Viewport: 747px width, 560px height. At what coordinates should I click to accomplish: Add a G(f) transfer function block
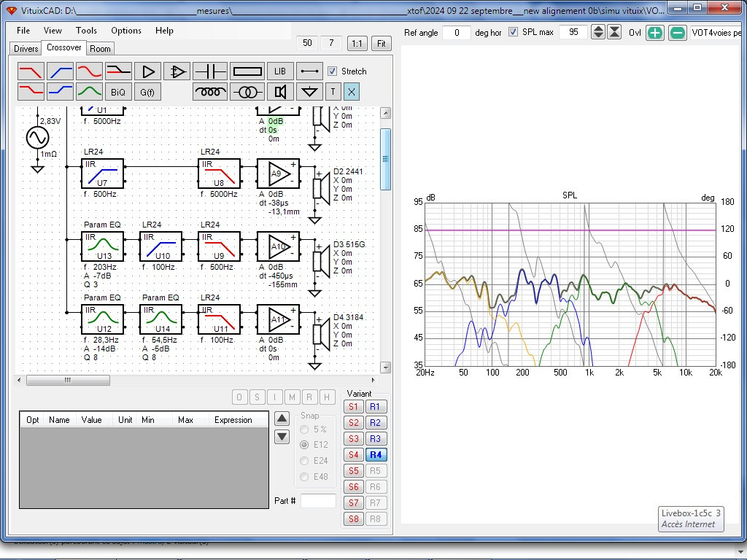point(147,92)
